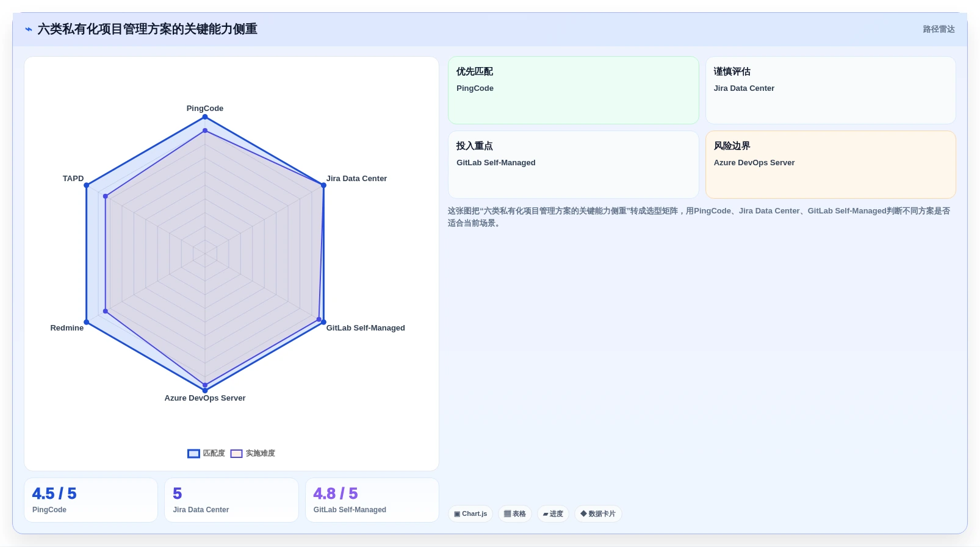
Task: Click the blue Redmine data point on radar
Action: (x=87, y=322)
